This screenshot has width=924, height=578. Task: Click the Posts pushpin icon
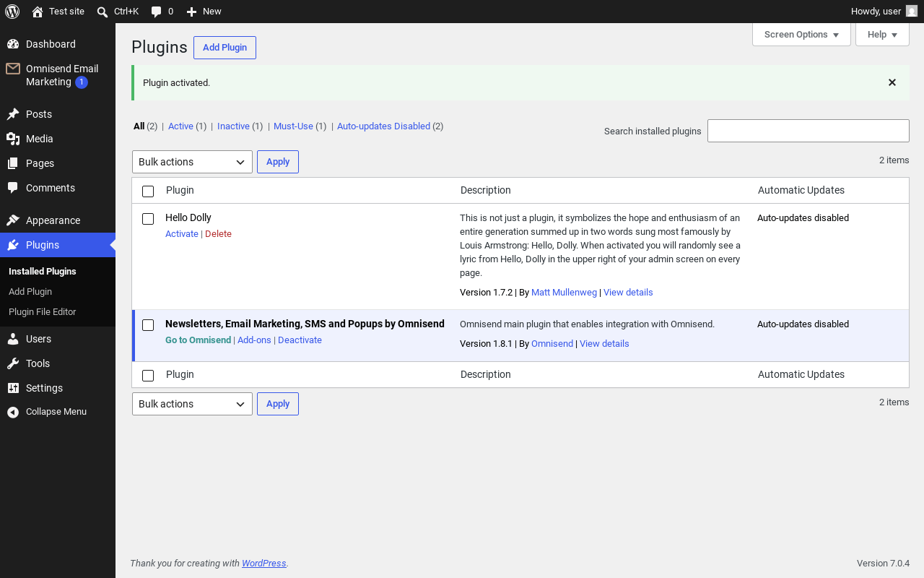(13, 114)
